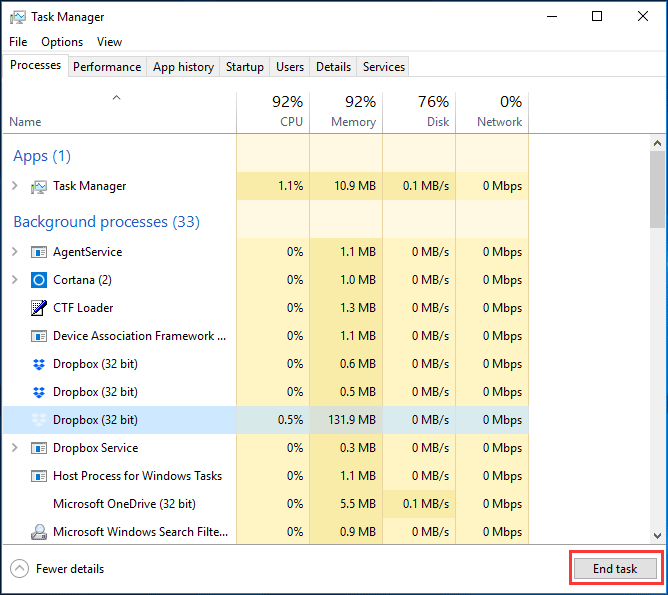
Task: Click the 5.5 MB memory cell
Action: (346, 504)
